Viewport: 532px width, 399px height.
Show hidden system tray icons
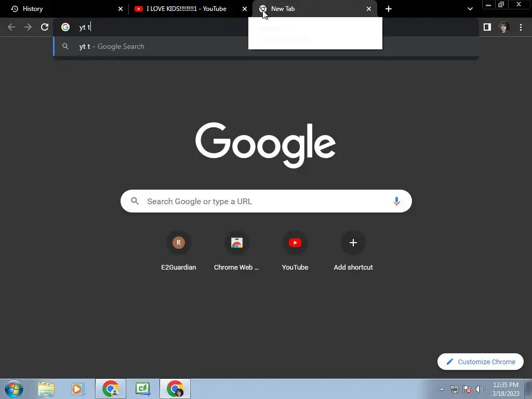click(442, 389)
